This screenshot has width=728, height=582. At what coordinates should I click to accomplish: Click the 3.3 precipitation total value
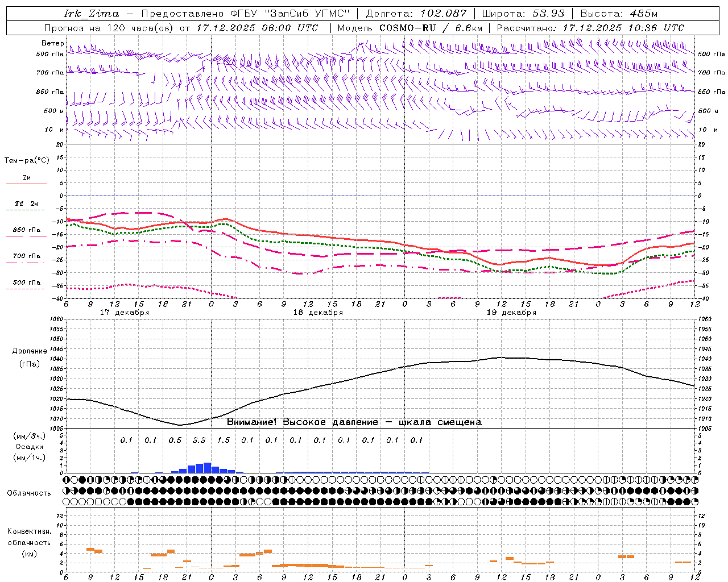pyautogui.click(x=199, y=440)
